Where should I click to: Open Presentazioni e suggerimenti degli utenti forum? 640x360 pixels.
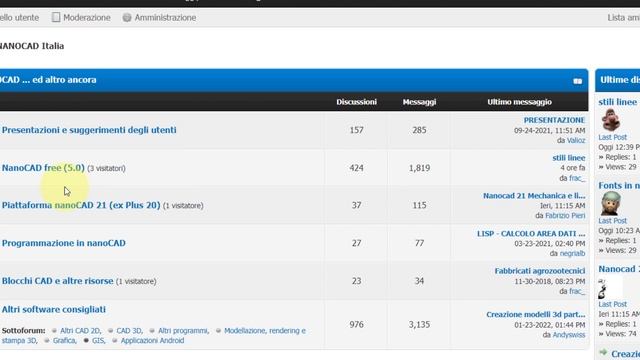(x=89, y=130)
